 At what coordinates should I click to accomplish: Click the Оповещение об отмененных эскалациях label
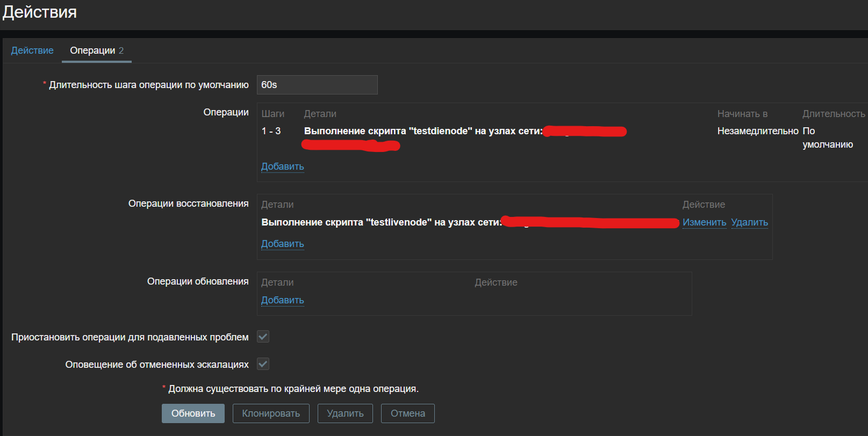[x=157, y=365]
